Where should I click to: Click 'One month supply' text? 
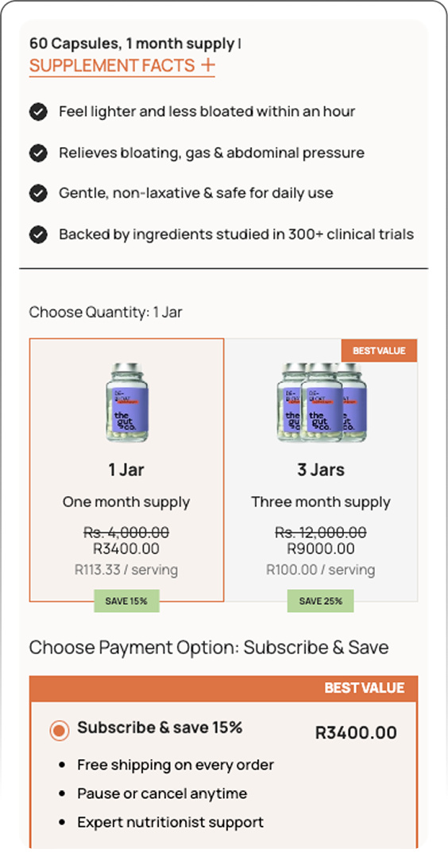126,502
